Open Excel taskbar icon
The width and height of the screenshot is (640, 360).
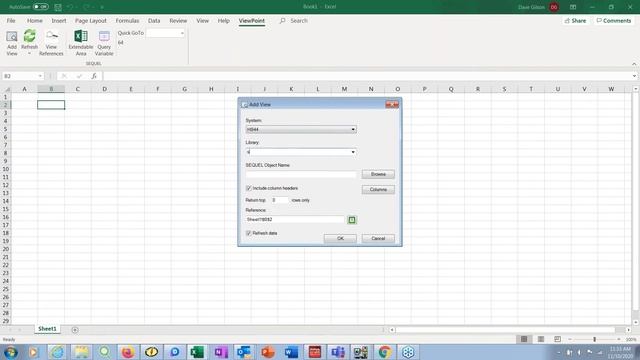(198, 352)
